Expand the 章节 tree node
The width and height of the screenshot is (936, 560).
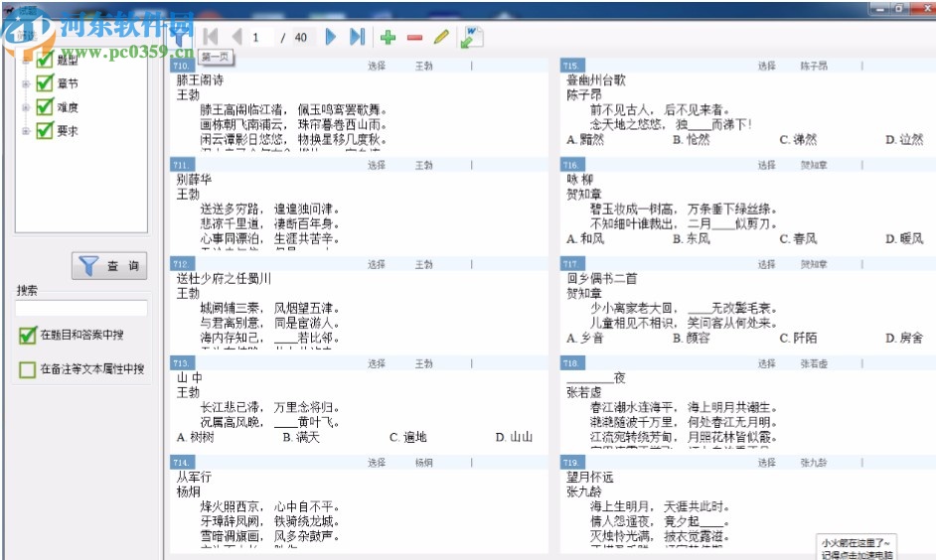pos(26,84)
